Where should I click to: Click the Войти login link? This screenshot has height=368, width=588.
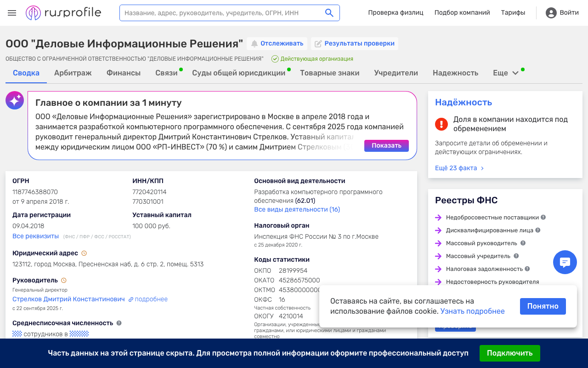tap(569, 13)
